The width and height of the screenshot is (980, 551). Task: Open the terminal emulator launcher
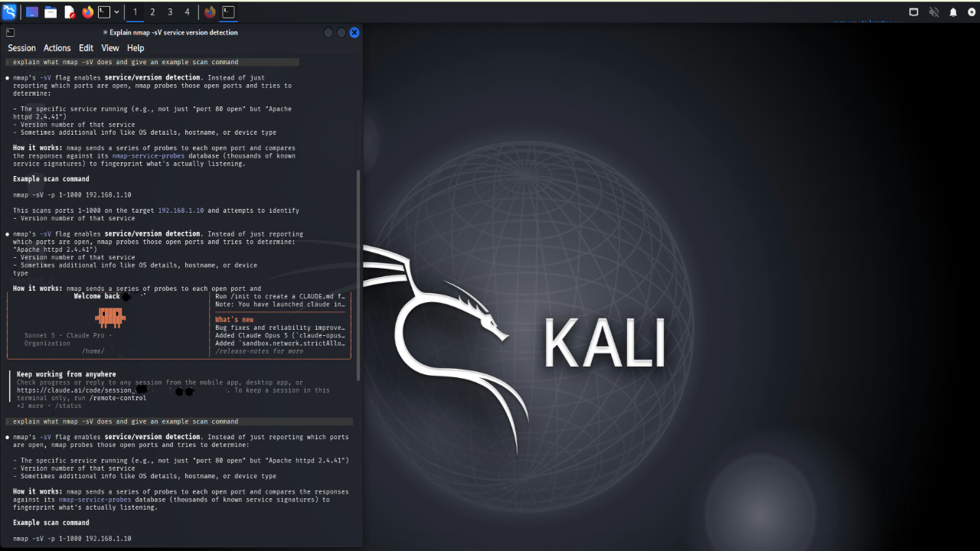click(x=105, y=12)
